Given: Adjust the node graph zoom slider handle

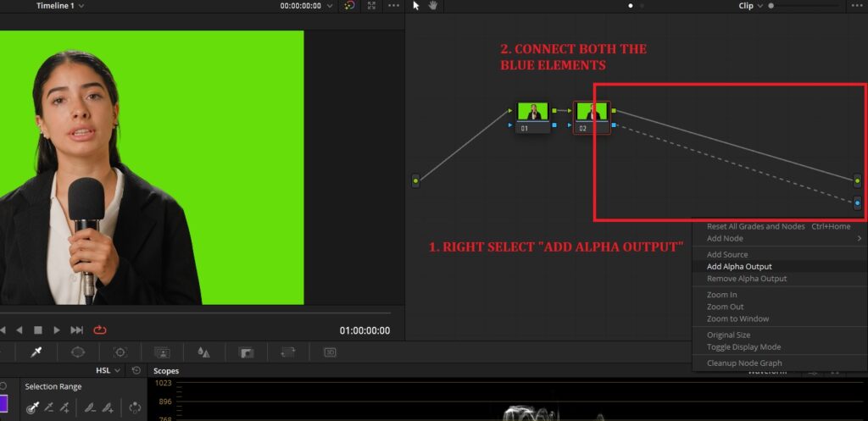Looking at the screenshot, I should click(771, 6).
